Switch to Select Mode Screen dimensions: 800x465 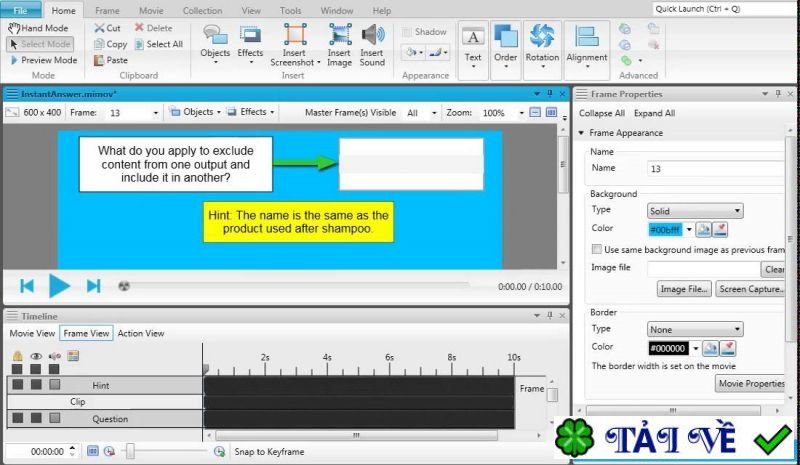(x=40, y=44)
